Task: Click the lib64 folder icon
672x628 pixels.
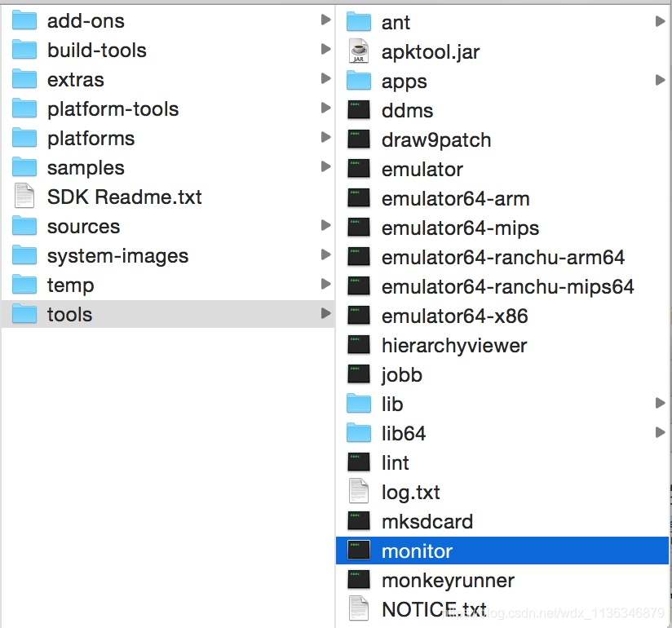Action: [x=359, y=433]
